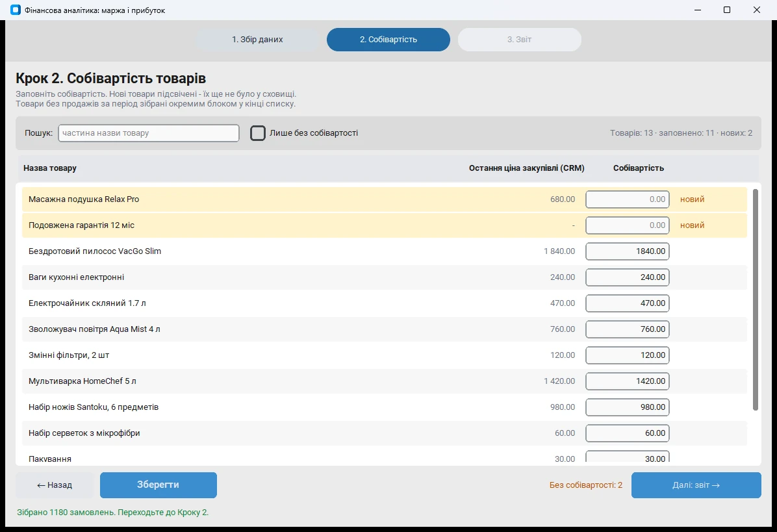Edit cost for Електрочайник скляний 1.7 л

(628, 303)
